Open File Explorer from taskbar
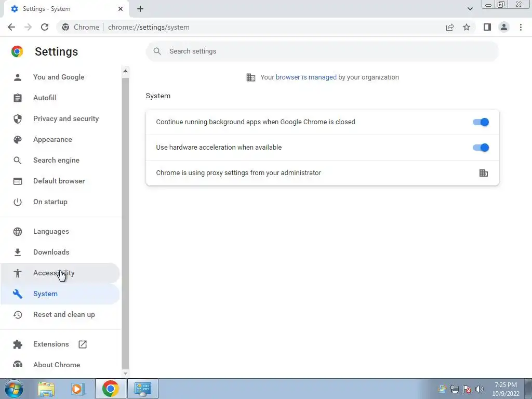This screenshot has width=532, height=399. [x=46, y=389]
